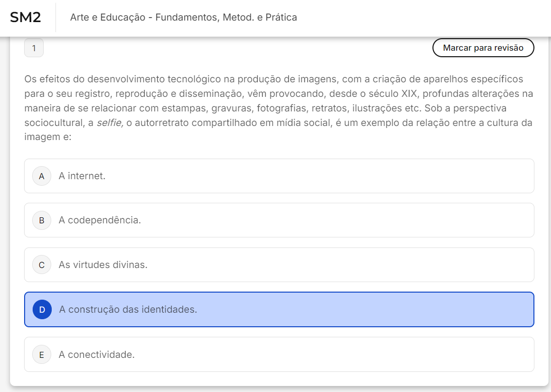
Task: Click the question number 1 badge
Action: click(x=34, y=48)
